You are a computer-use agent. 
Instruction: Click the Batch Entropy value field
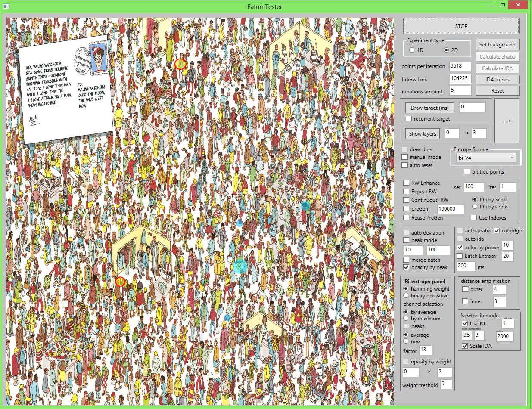click(507, 257)
